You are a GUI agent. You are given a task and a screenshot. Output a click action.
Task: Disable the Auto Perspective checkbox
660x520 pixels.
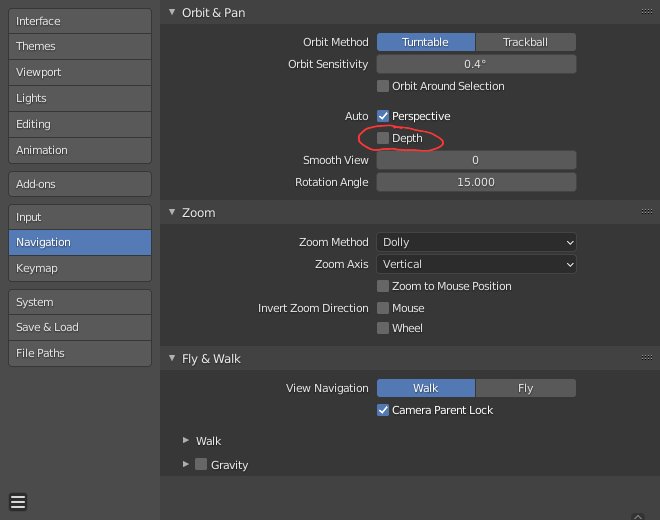(x=383, y=116)
